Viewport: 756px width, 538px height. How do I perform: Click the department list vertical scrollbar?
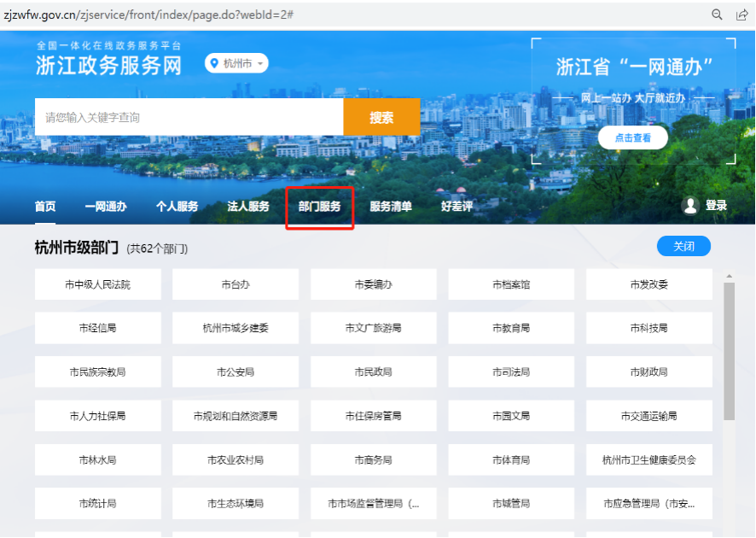click(x=729, y=350)
